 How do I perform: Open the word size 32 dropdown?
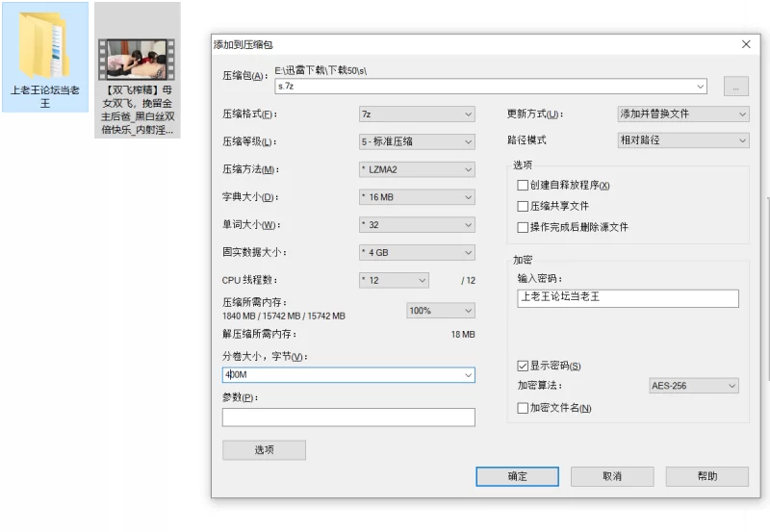(x=417, y=225)
